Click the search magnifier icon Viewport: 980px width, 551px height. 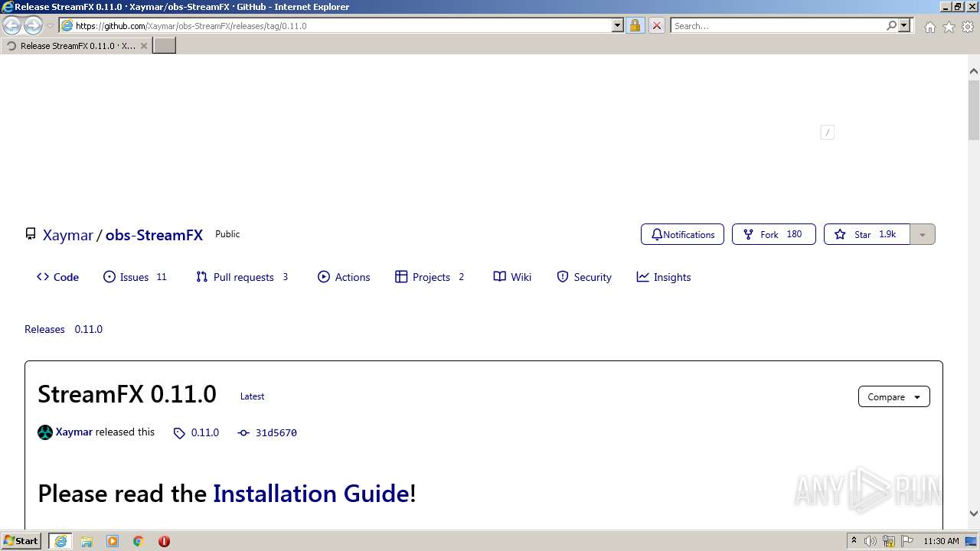pos(891,25)
